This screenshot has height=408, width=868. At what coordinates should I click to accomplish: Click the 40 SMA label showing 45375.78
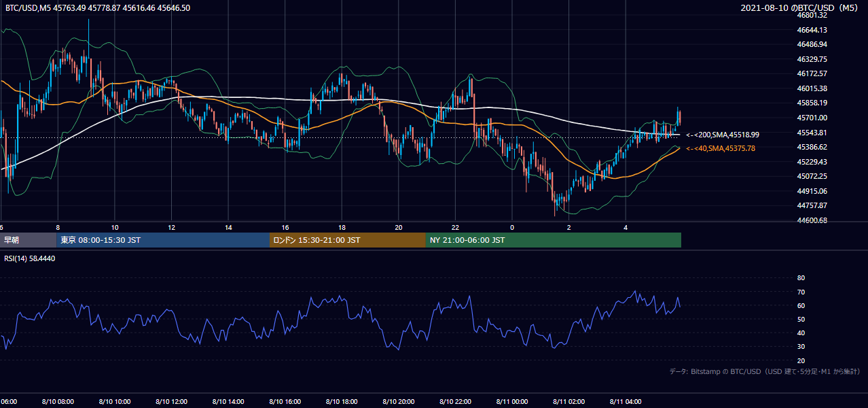(x=721, y=148)
